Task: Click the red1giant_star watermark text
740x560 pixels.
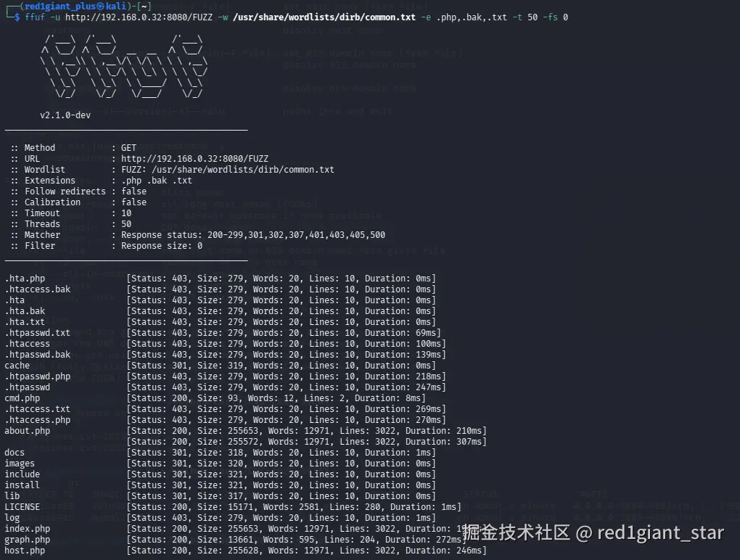Action: click(661, 532)
